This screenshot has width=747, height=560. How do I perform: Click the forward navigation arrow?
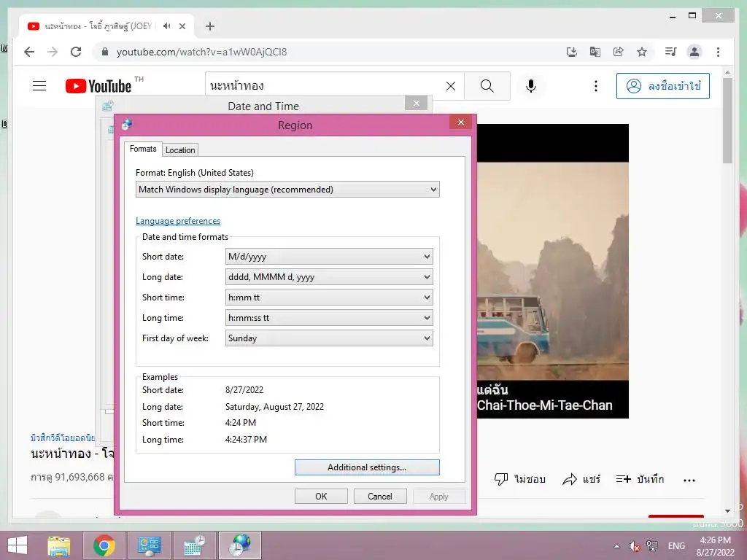[x=53, y=52]
